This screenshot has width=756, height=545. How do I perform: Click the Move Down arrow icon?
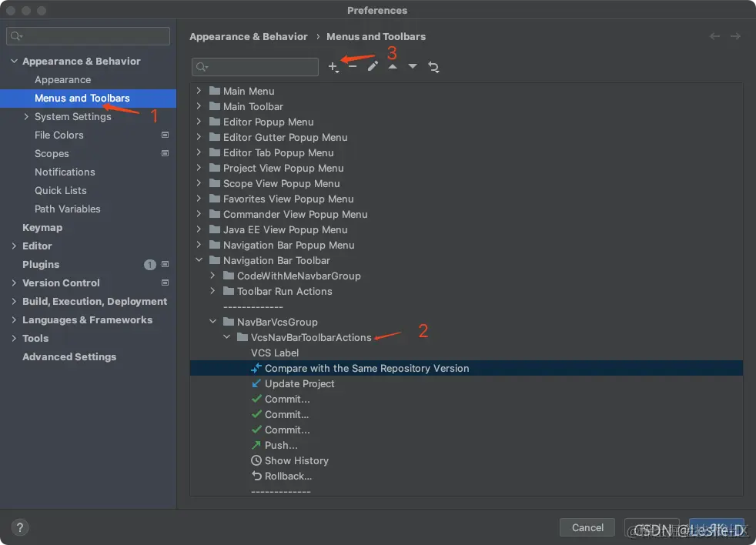coord(413,66)
